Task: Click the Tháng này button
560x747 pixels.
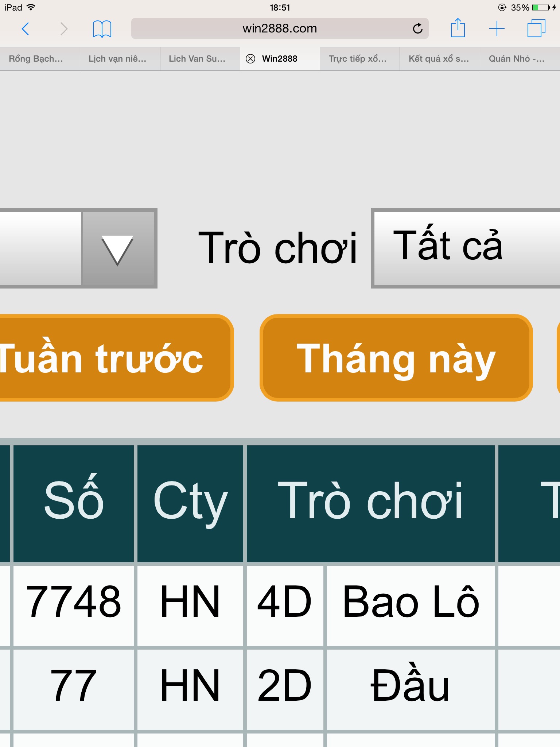Action: [x=396, y=358]
